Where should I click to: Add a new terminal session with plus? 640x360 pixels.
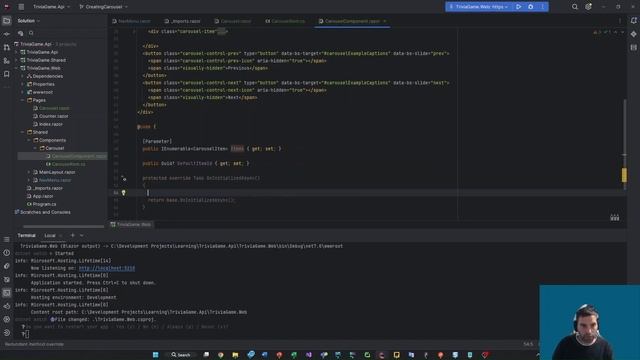point(72,236)
